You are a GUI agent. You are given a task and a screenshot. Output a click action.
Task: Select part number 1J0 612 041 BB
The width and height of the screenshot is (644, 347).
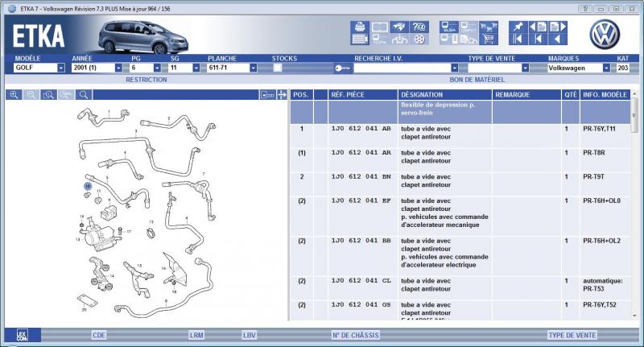[361, 241]
